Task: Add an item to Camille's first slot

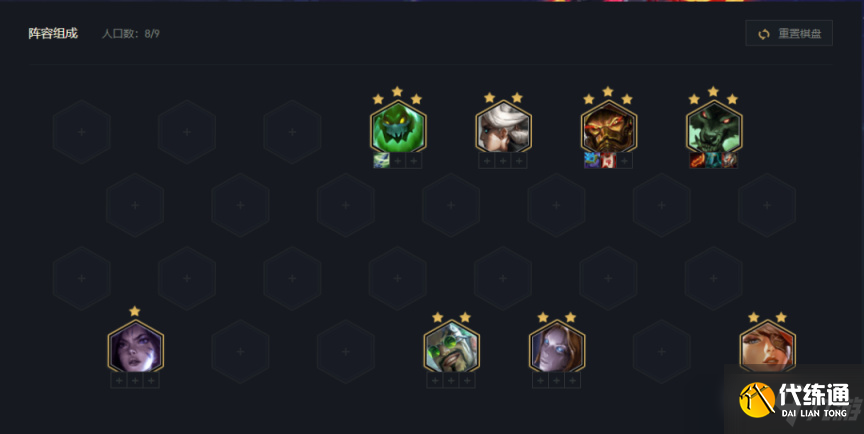Action: 487,161
